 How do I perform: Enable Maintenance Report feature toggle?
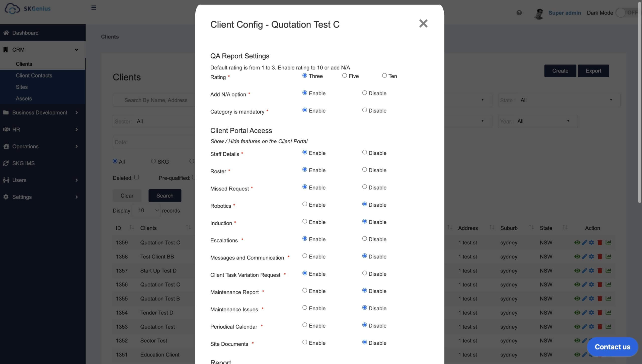tap(304, 291)
